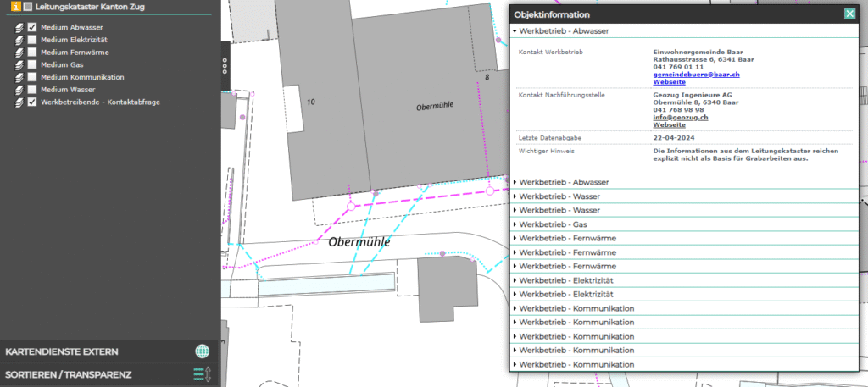Click layer icon for Werkbetreibende - Kontaktabfrage
The height and width of the screenshot is (387, 868).
coord(18,102)
